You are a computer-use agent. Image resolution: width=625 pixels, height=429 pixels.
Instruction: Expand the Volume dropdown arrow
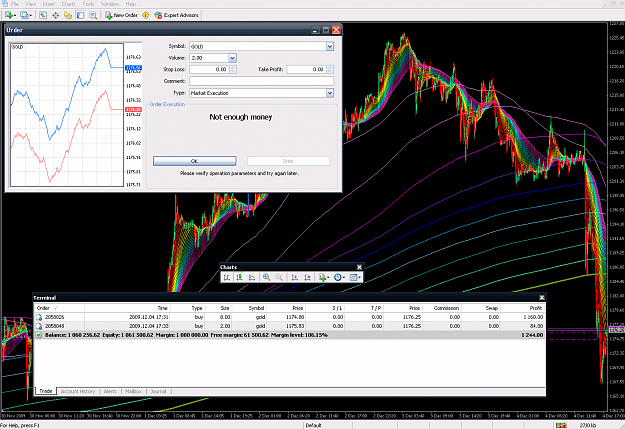click(x=232, y=58)
